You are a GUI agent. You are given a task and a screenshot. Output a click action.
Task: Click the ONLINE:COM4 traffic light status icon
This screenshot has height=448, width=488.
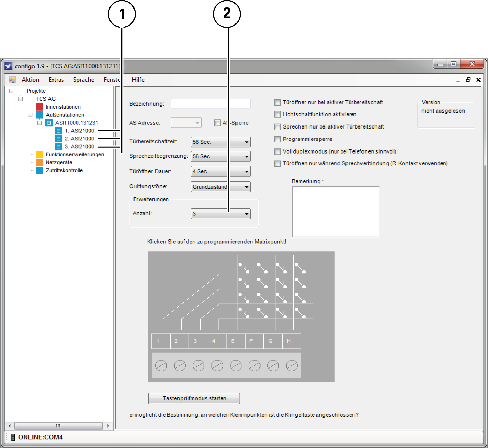[x=13, y=437]
